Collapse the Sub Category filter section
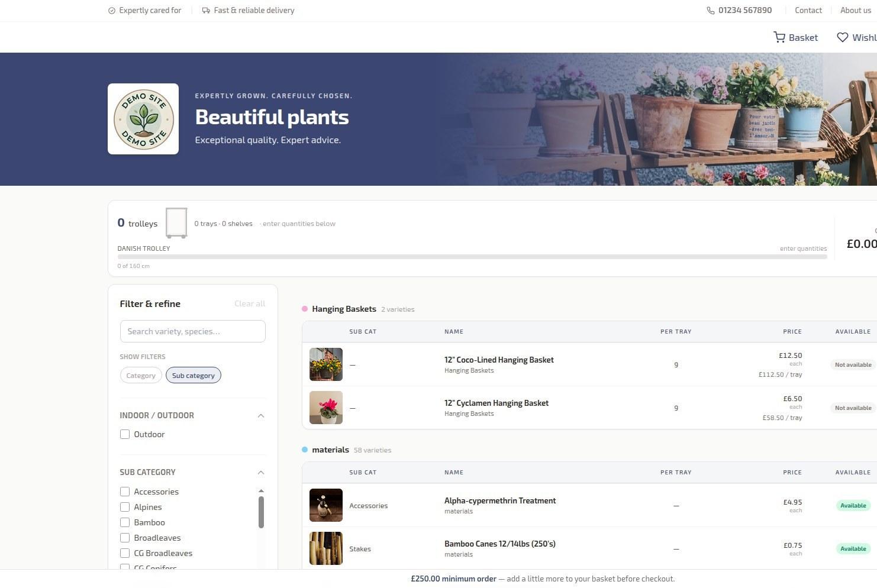Screen dimensions: 877x588 click(261, 472)
